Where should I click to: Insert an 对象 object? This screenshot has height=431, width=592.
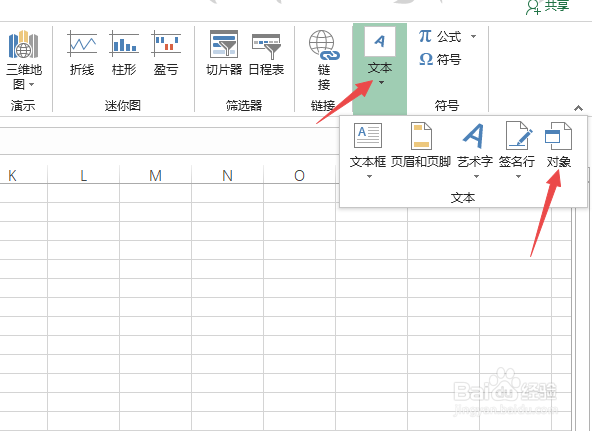tap(558, 145)
